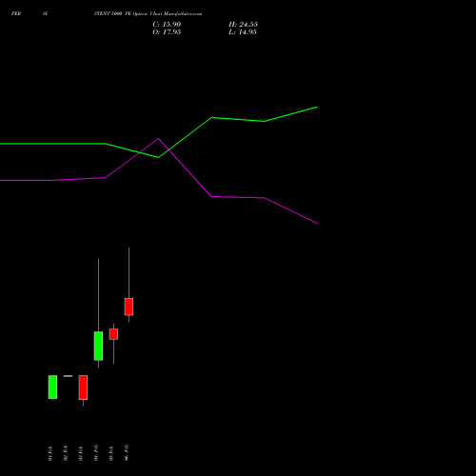Select the red candlestick for 06 Feb
476x476 pixels.
point(129,307)
